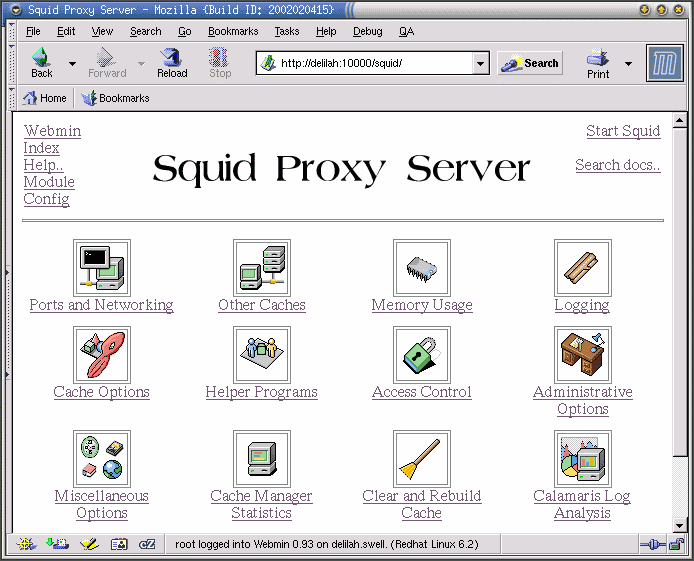Open the Logging text link
694x561 pixels.
point(582,305)
